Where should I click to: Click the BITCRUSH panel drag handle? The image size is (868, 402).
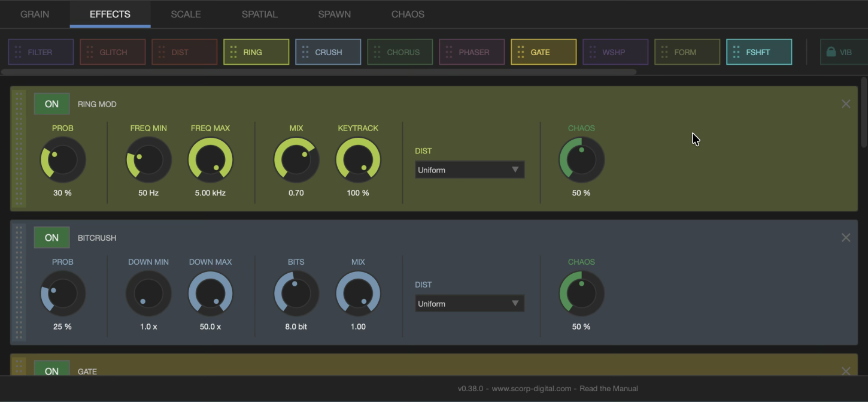(x=19, y=282)
